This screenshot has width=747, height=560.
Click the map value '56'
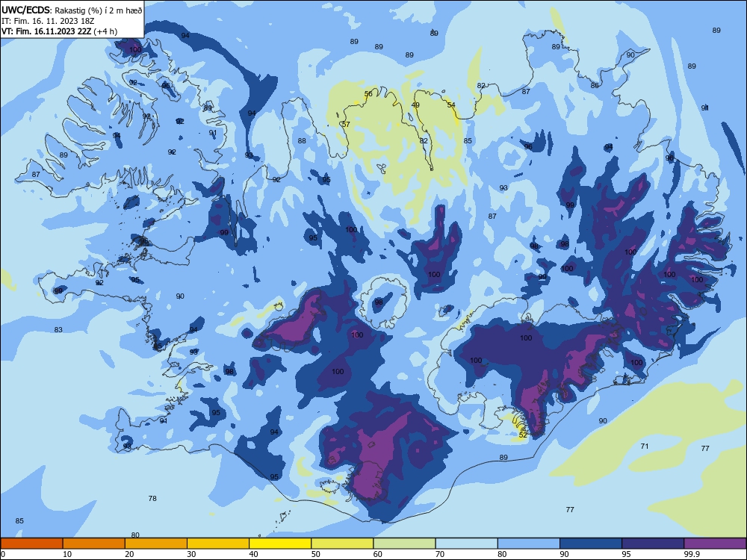pos(368,94)
